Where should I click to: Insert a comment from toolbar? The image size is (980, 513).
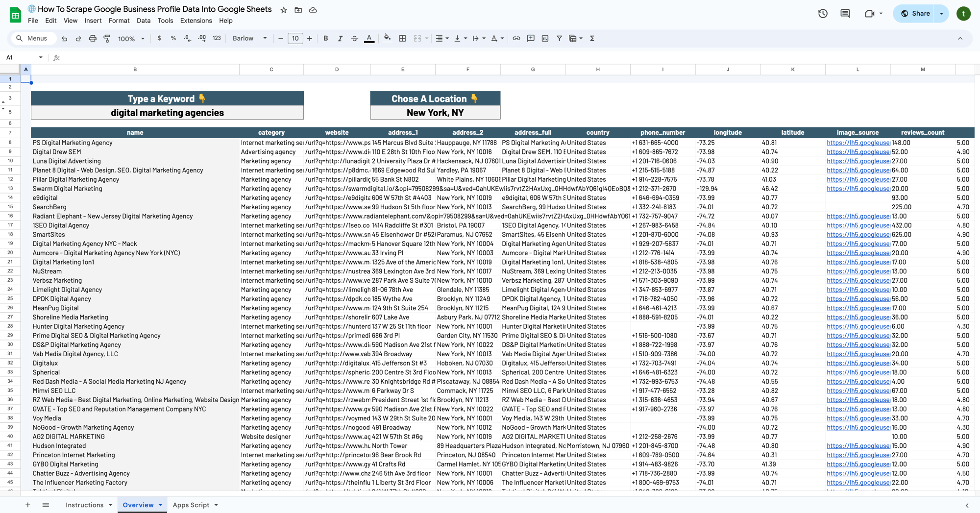(x=531, y=38)
